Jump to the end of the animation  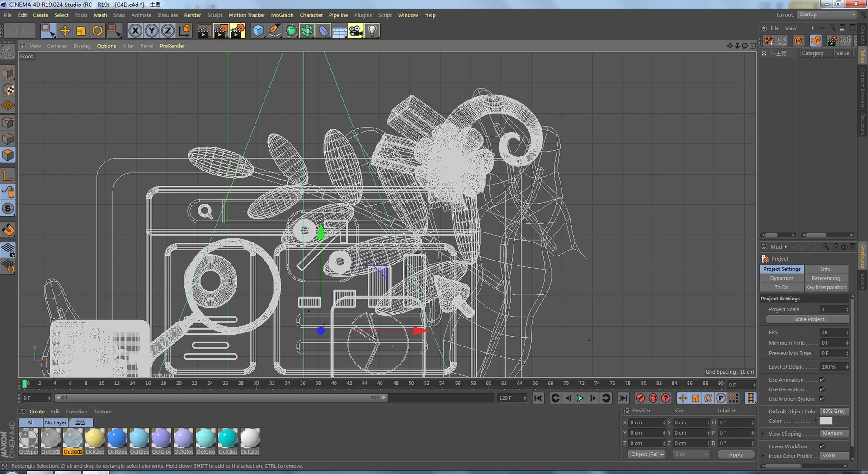click(x=623, y=398)
